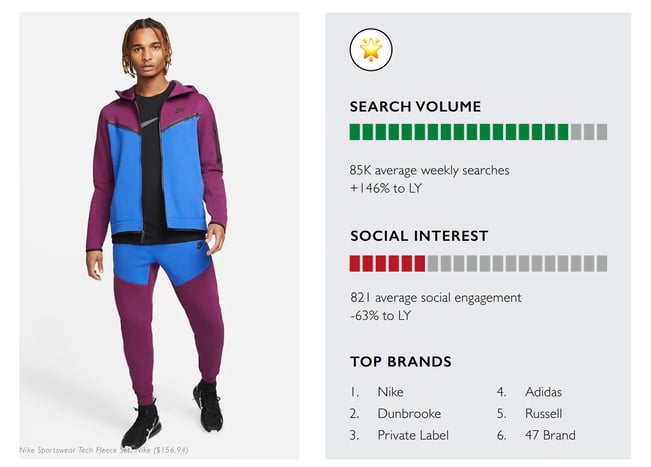The image size is (651, 467).
Task: Click the red Social Interest bar
Action: click(387, 264)
